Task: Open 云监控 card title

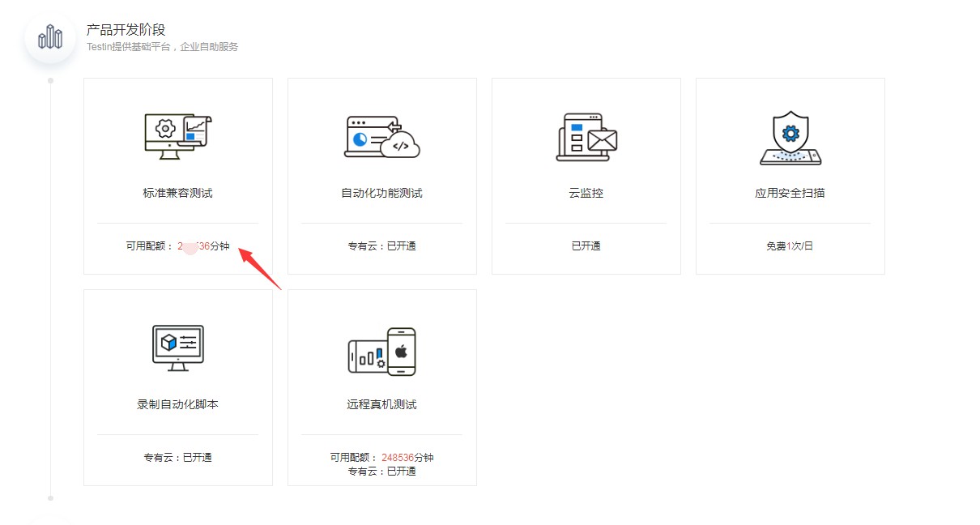Action: 586,193
